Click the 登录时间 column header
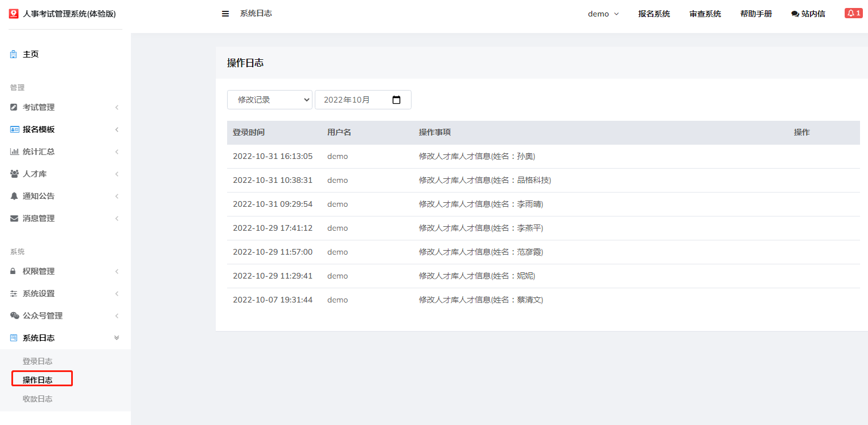Image resolution: width=868 pixels, height=425 pixels. pos(249,132)
